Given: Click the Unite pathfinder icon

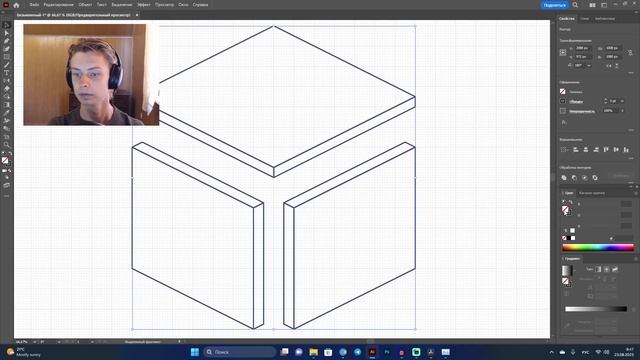Looking at the screenshot, I should (x=564, y=178).
